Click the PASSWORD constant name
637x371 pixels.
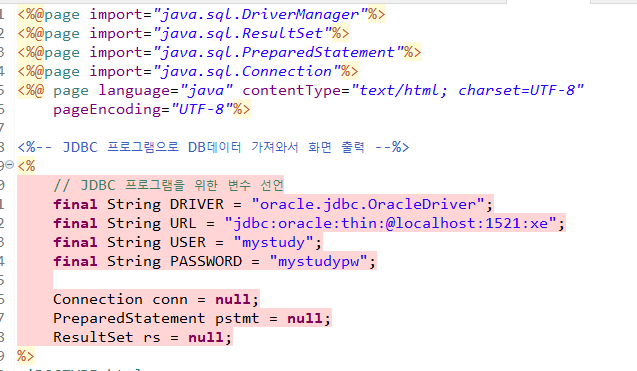(206, 261)
